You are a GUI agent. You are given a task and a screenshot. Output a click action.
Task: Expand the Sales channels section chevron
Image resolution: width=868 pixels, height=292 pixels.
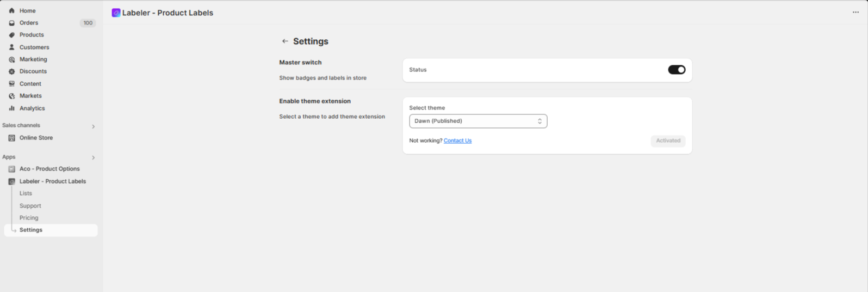tap(93, 126)
